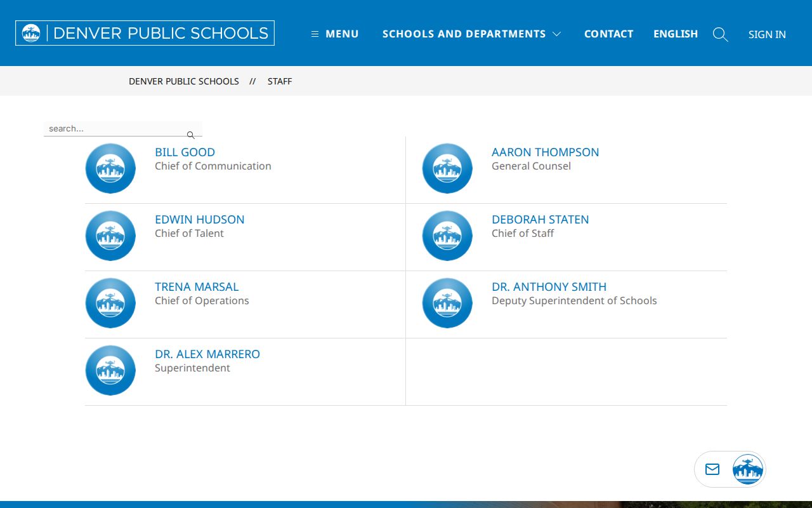Click 'Chief of Talent' title text
Image resolution: width=812 pixels, height=508 pixels.
pyautogui.click(x=189, y=234)
